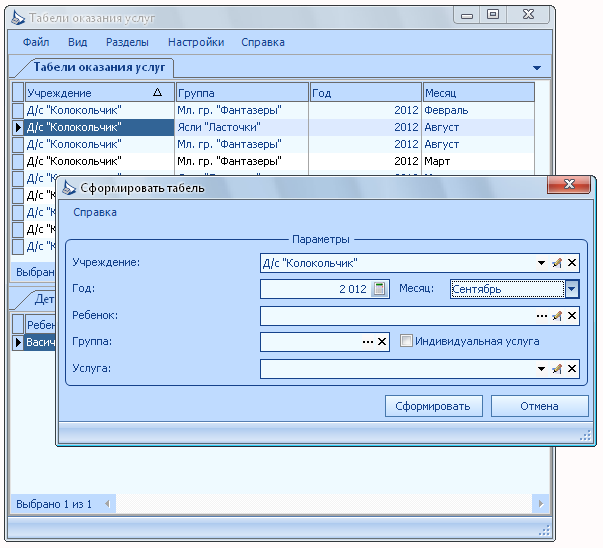Open the tab list dropdown arrow in the main window
This screenshot has width=603, height=548.
click(x=537, y=68)
